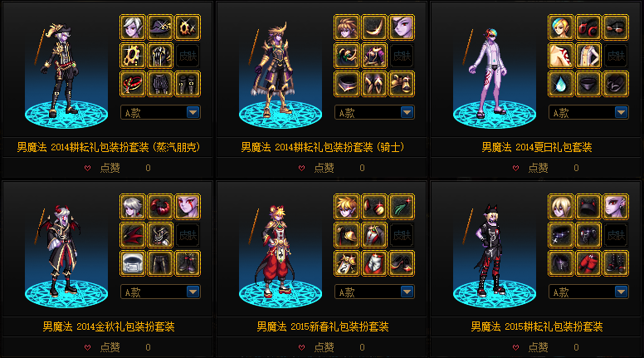Toggle the like heart under the Steampunk set

(87, 168)
